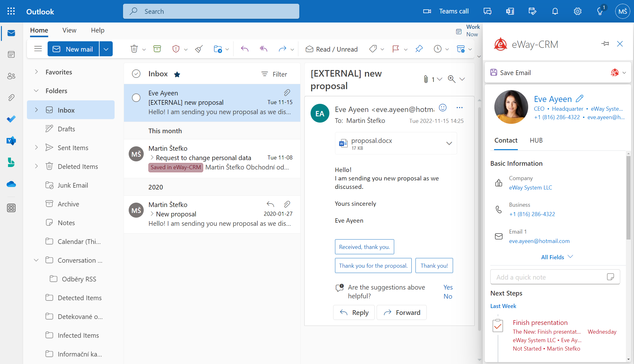Open the View ribbon tab
Image resolution: width=634 pixels, height=364 pixels.
69,30
